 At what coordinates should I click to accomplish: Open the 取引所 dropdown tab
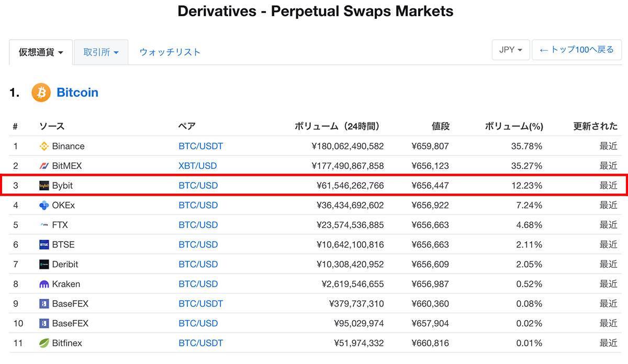(101, 52)
